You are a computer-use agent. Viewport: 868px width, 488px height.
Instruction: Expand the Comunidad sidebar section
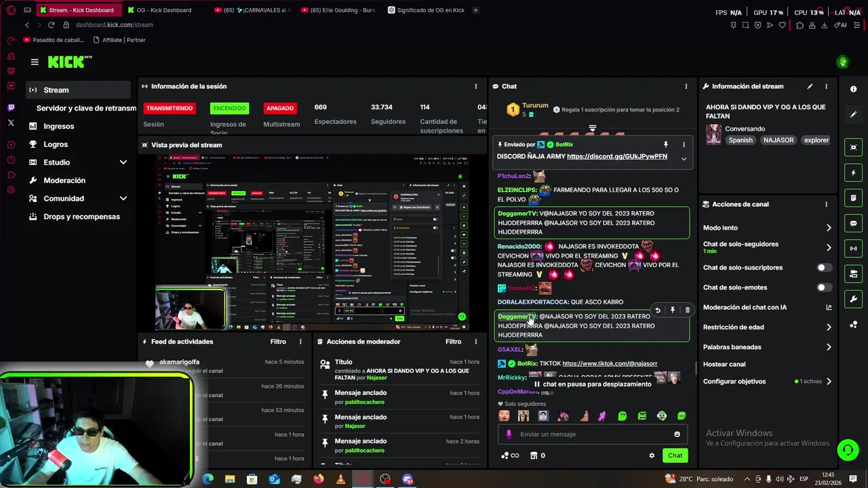click(x=123, y=199)
